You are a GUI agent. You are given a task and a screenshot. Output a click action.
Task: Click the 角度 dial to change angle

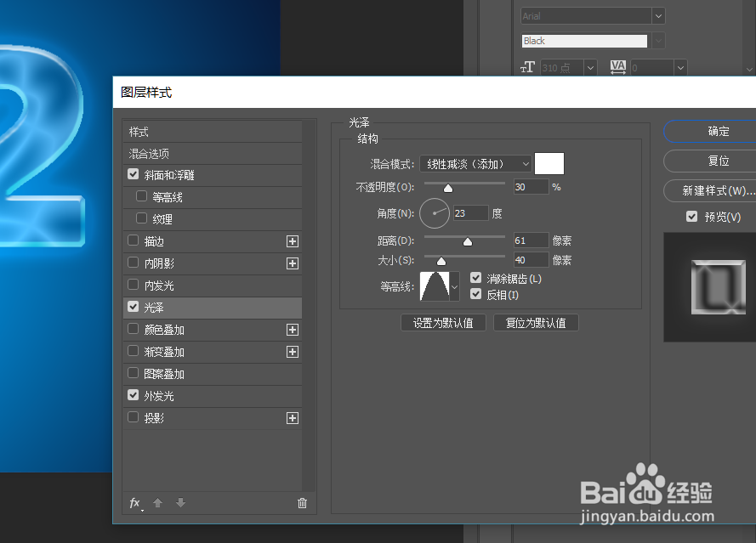tap(435, 213)
